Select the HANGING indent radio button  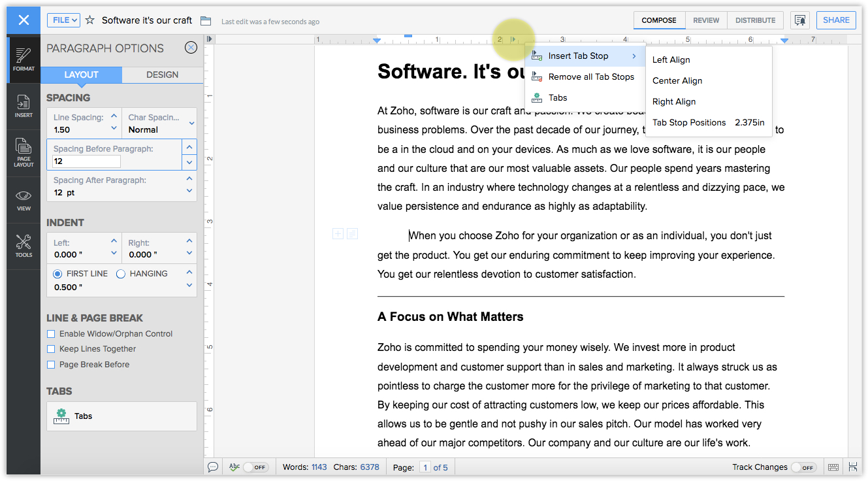[x=120, y=273]
